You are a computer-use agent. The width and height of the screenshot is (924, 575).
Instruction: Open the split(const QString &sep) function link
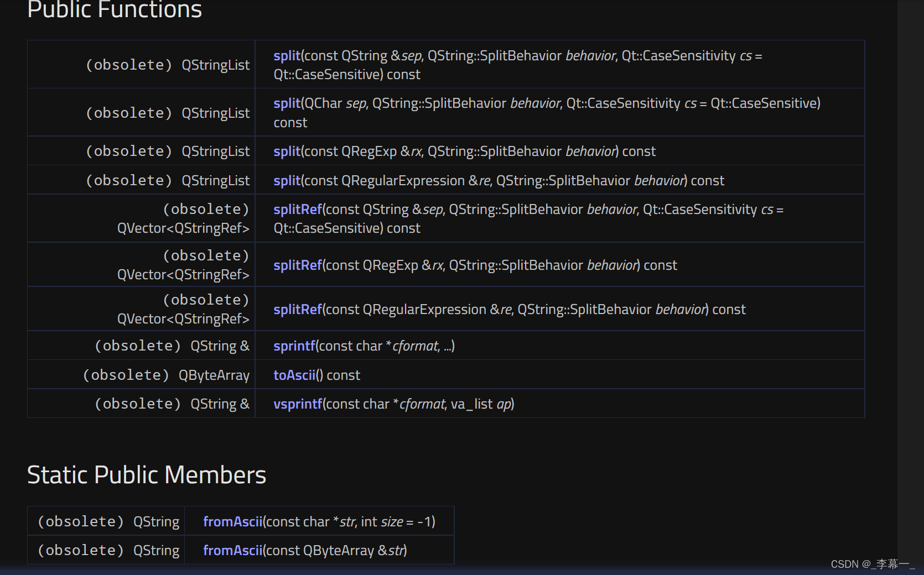click(x=287, y=56)
